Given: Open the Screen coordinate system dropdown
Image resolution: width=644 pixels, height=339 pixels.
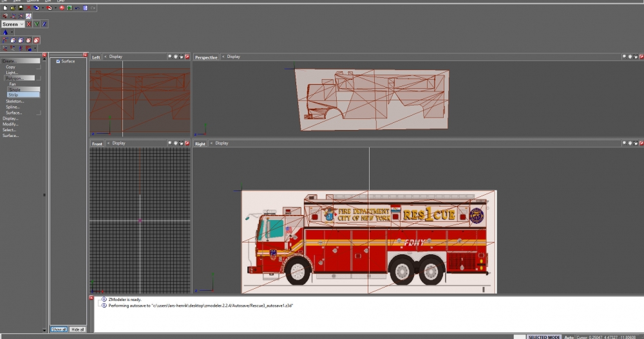Looking at the screenshot, I should 13,24.
